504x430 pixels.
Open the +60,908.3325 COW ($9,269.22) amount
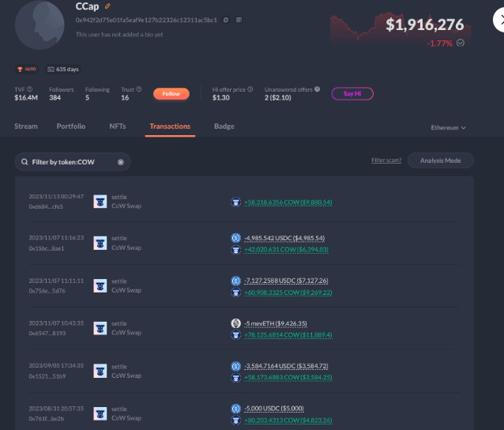[x=288, y=292]
